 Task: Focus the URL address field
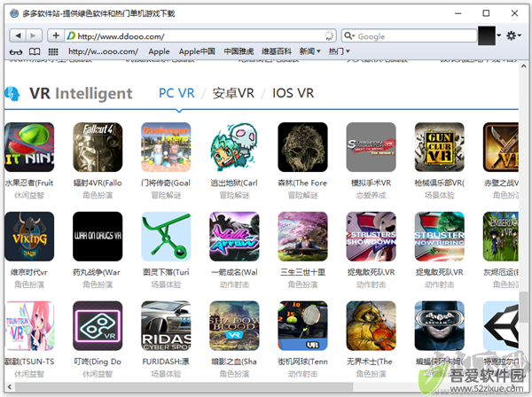pyautogui.click(x=200, y=35)
